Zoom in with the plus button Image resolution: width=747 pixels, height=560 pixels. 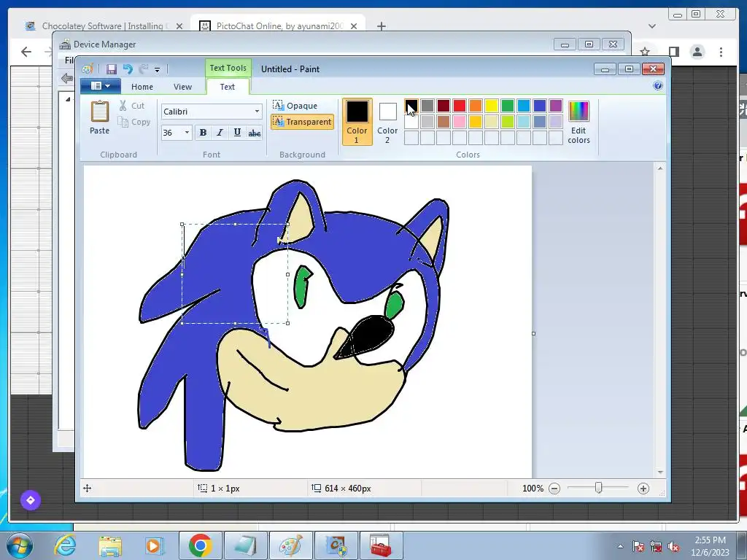click(x=643, y=488)
